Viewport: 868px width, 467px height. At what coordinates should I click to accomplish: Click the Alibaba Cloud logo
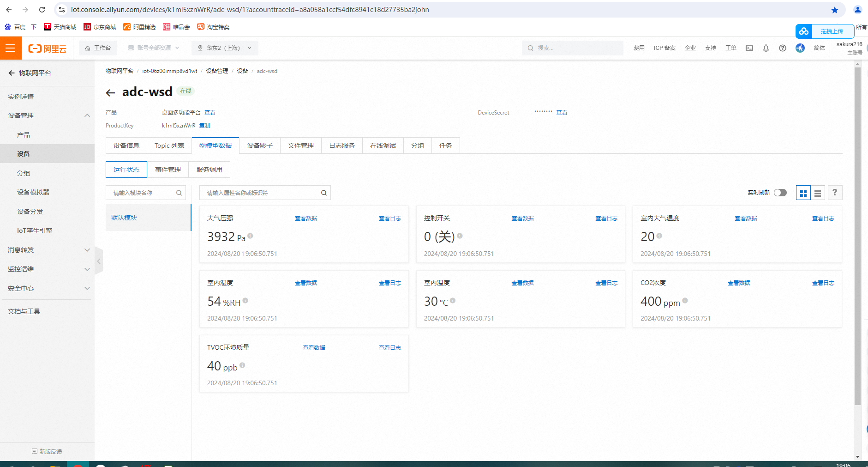[x=47, y=49]
